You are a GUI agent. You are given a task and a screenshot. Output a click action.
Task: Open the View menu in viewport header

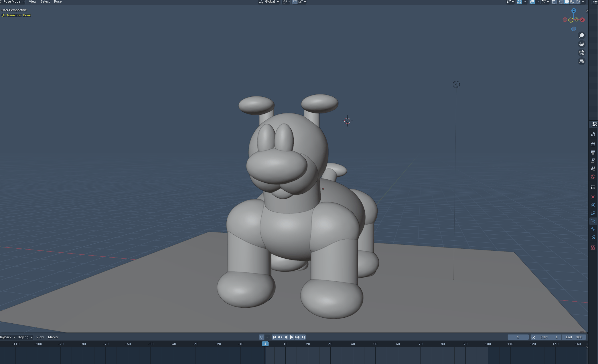(x=33, y=2)
